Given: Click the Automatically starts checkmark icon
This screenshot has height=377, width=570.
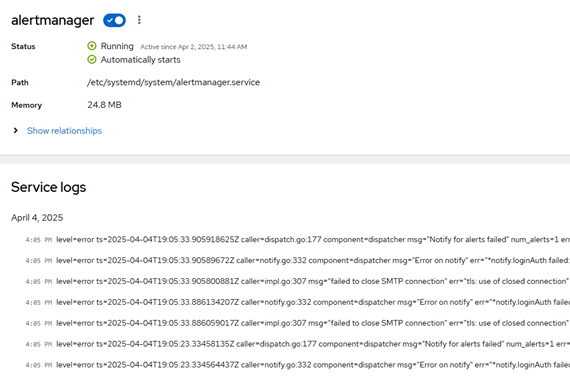Looking at the screenshot, I should [x=92, y=59].
